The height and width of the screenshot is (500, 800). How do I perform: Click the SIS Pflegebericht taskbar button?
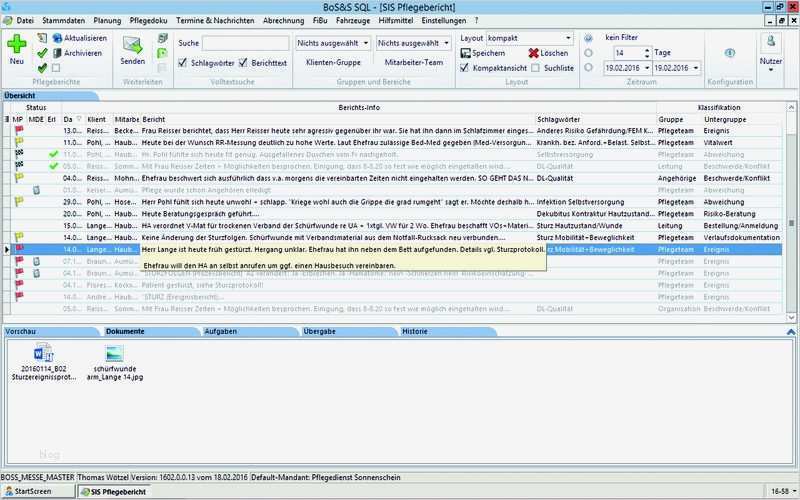click(114, 492)
